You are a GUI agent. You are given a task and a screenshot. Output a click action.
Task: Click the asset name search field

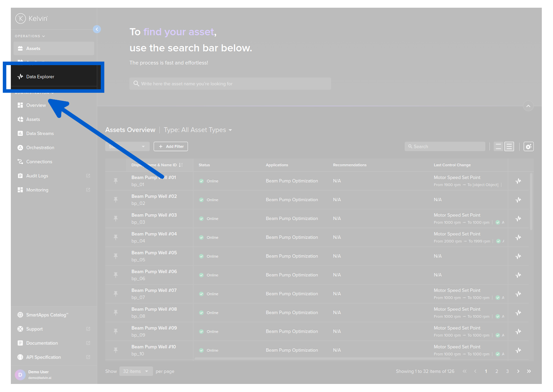point(230,84)
